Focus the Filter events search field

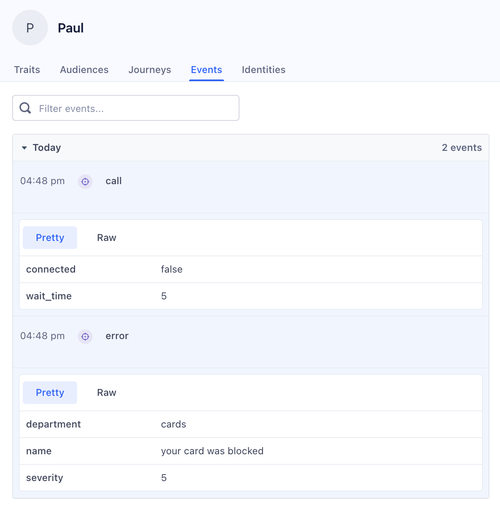tap(126, 108)
